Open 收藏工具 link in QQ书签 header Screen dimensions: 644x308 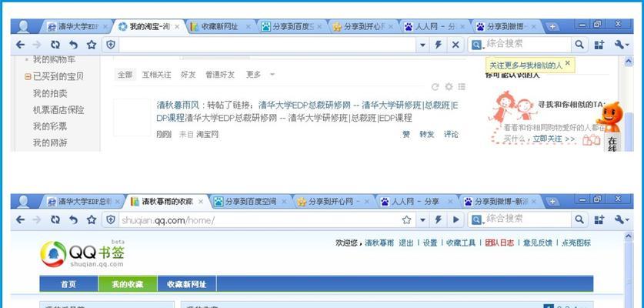[x=461, y=243]
